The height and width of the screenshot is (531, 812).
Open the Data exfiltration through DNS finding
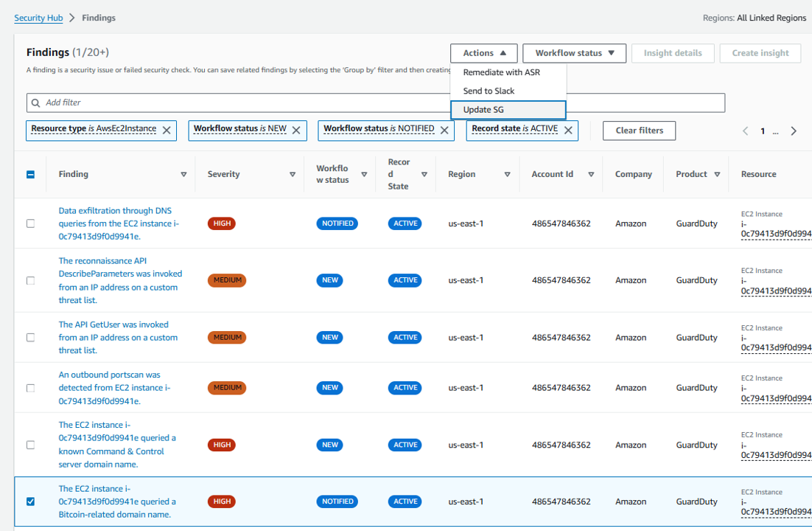pyautogui.click(x=119, y=223)
